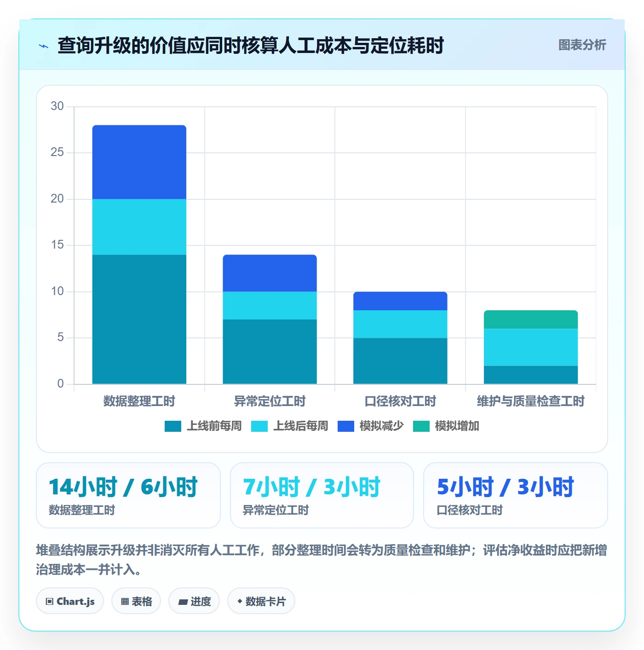Click the dark teal segment of 口径核对工时 bar

coord(400,361)
